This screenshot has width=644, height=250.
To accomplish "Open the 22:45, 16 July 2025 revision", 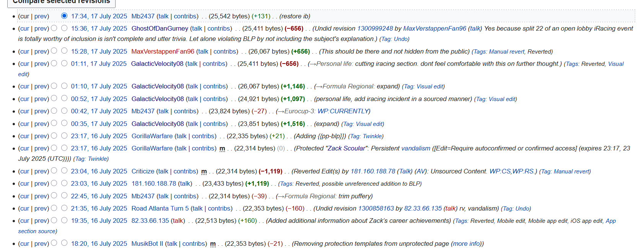I will point(99,196).
